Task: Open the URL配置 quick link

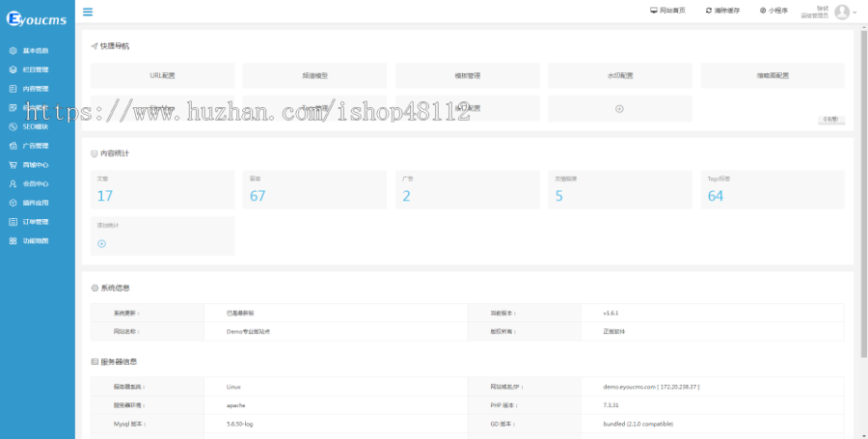Action: [x=162, y=75]
